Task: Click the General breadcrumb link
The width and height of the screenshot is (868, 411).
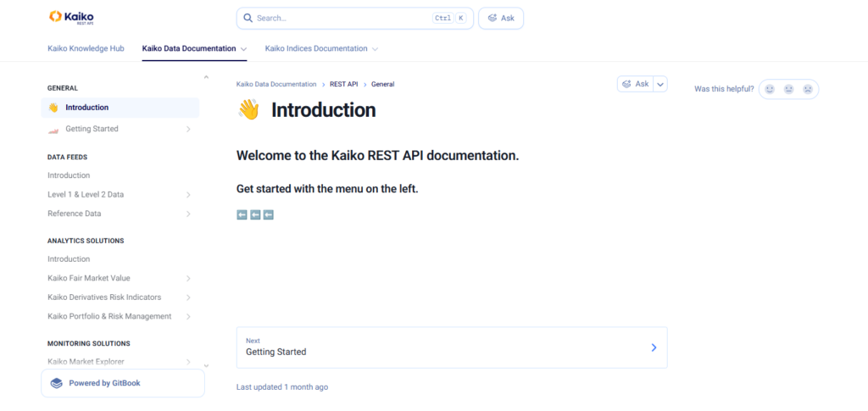Action: [x=382, y=84]
